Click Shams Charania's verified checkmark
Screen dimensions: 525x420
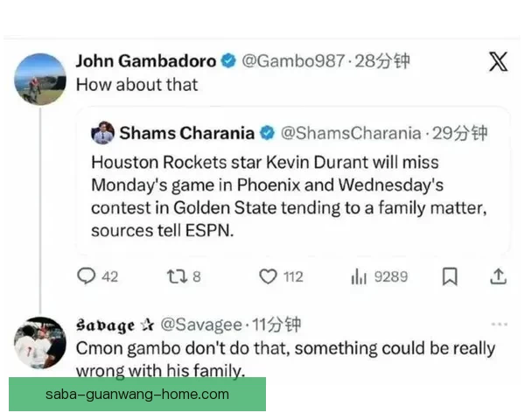point(267,133)
